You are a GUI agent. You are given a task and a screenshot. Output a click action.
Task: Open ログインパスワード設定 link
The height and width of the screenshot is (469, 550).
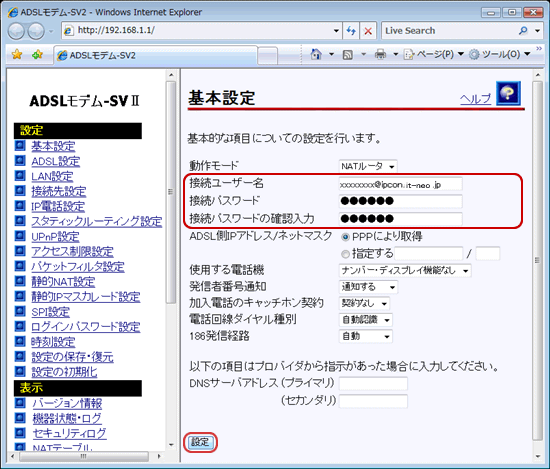[x=86, y=327]
